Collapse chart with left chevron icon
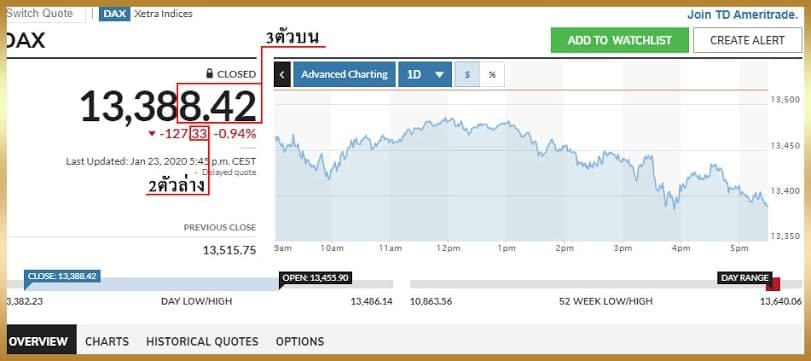Viewport: 811px width, 361px height. 282,74
